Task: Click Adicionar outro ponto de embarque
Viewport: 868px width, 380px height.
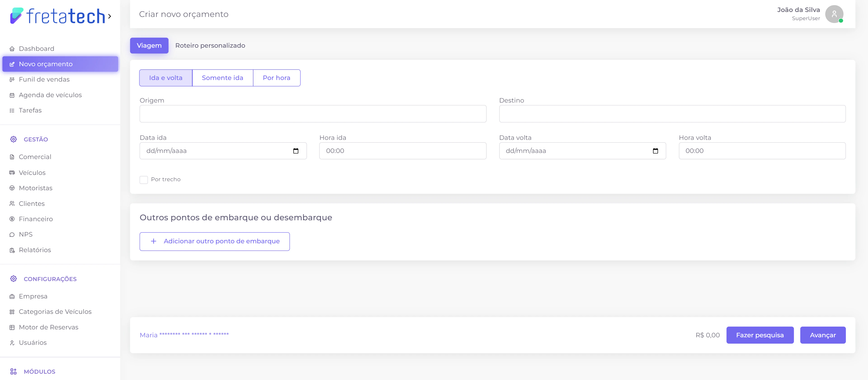Action: tap(215, 242)
